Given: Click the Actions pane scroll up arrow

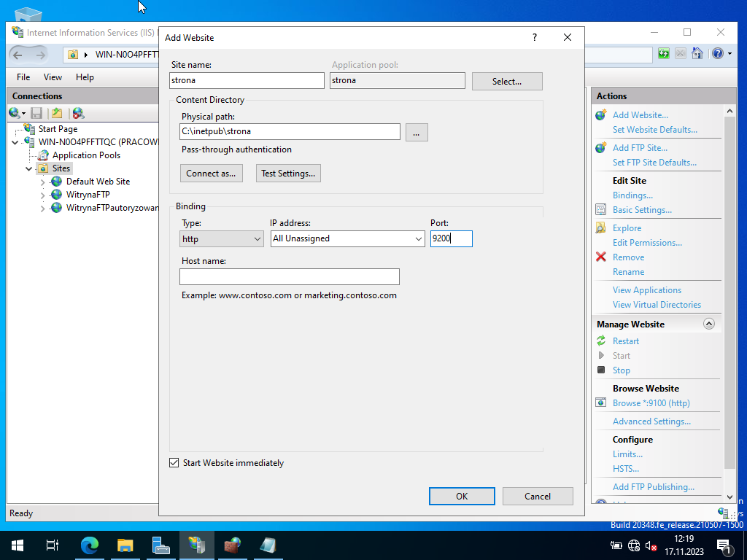Looking at the screenshot, I should pyautogui.click(x=729, y=111).
